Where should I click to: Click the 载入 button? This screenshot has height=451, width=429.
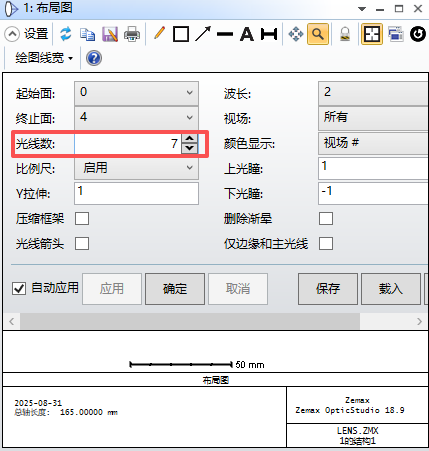[x=391, y=289]
